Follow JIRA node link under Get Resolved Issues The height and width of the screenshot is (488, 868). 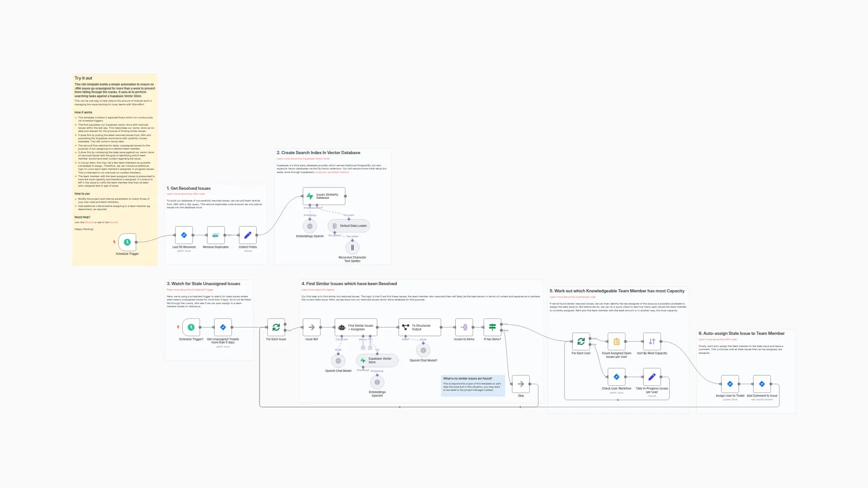(x=185, y=194)
